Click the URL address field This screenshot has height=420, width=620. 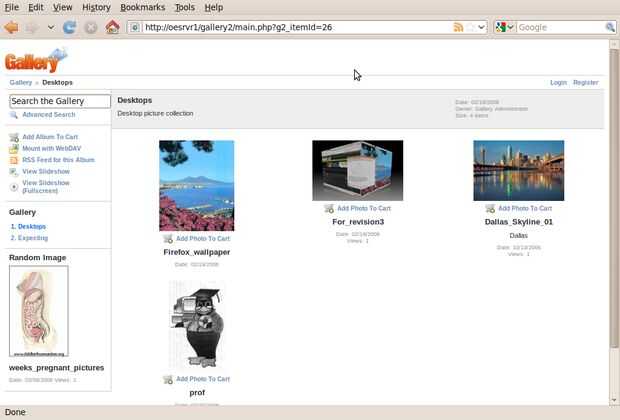point(297,27)
